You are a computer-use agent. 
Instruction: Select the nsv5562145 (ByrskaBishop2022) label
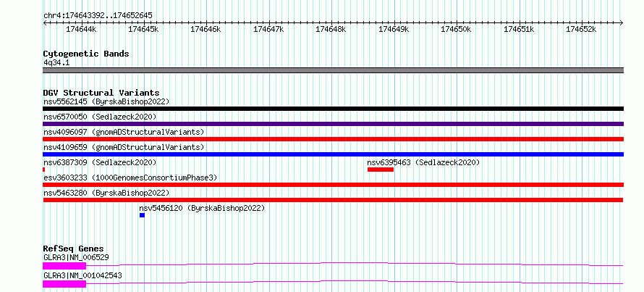point(106,101)
